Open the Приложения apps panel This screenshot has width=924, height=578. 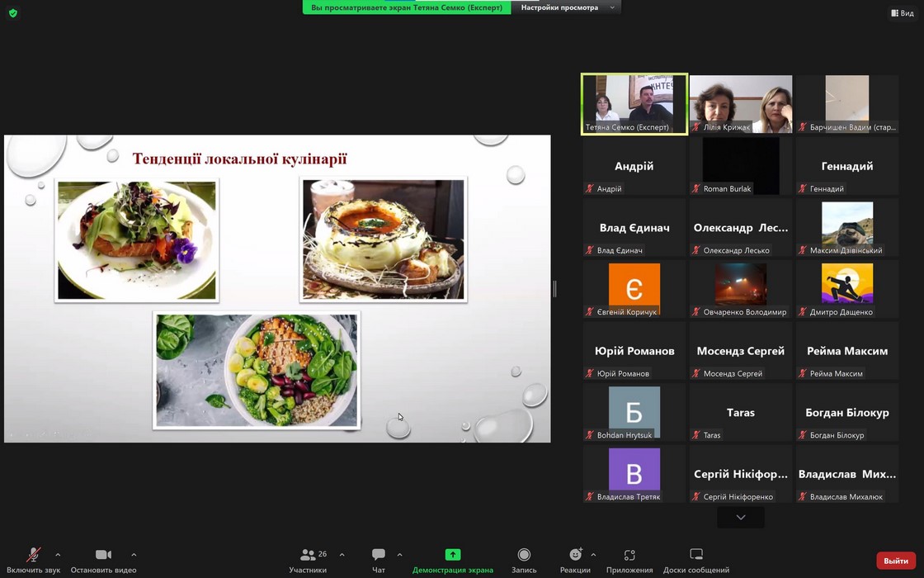pos(629,560)
